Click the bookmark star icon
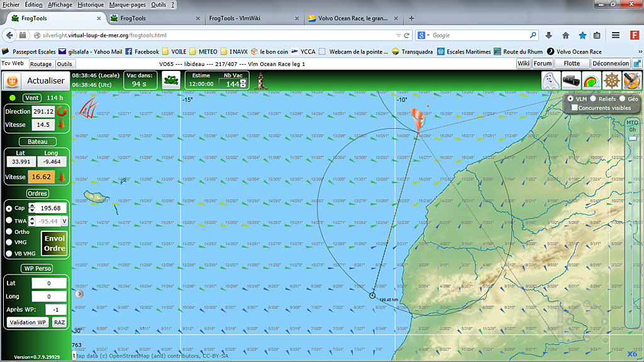Viewport: 644px width, 362px height. tap(582, 35)
